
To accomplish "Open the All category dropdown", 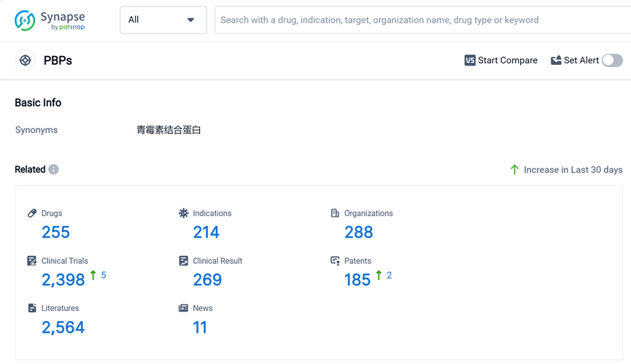I will tap(163, 20).
